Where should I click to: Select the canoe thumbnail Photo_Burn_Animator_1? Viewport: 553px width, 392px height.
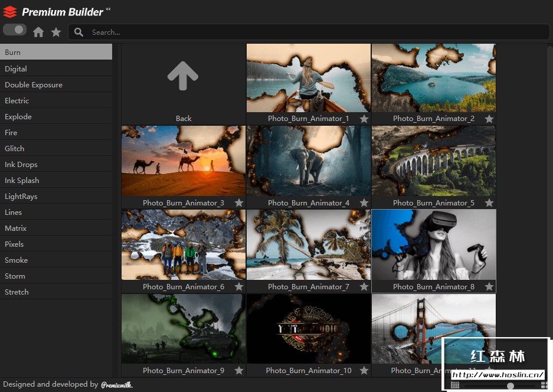pos(309,78)
